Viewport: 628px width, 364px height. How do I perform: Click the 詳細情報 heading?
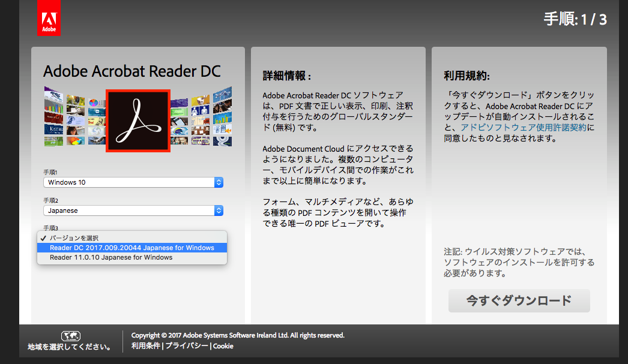[287, 76]
